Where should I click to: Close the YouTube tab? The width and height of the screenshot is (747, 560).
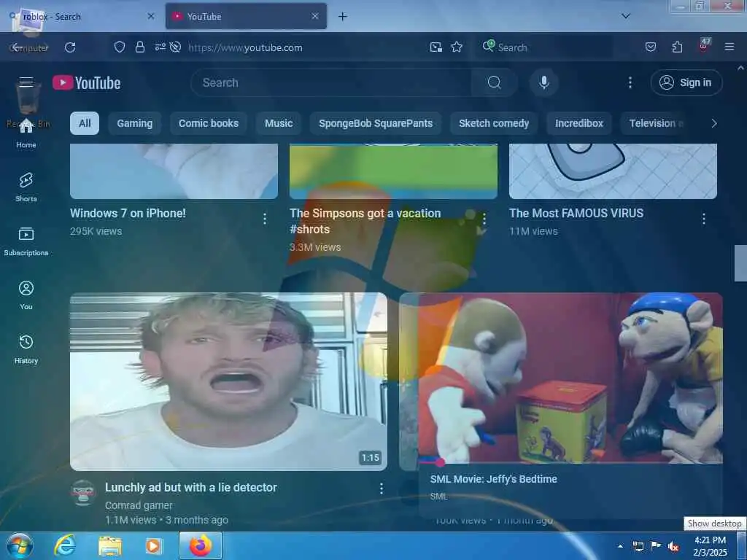[x=315, y=16]
